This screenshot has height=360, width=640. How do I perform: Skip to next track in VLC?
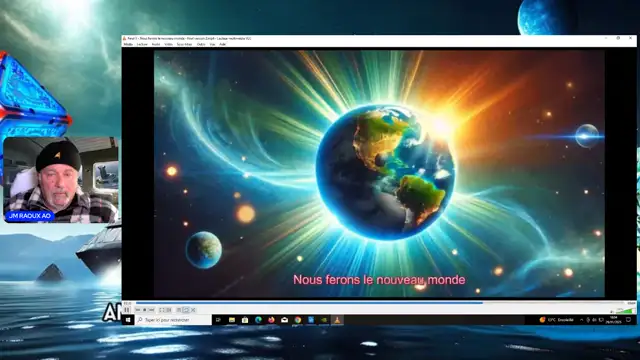(x=151, y=310)
